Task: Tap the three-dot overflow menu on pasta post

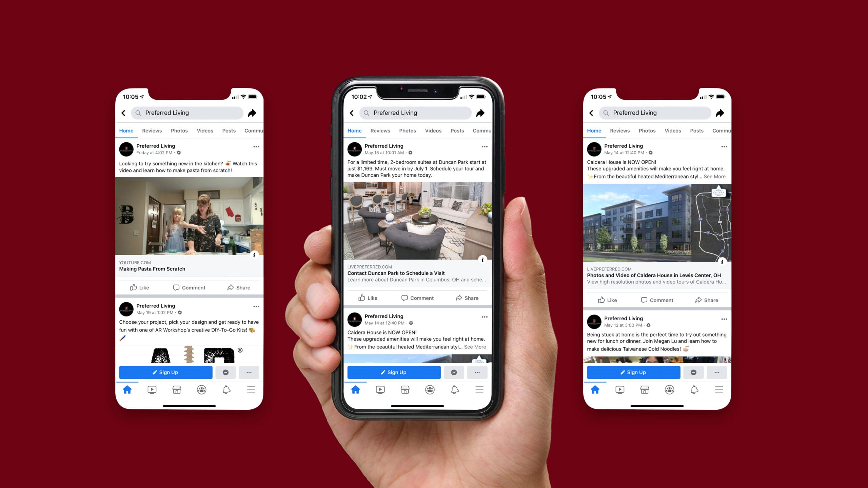Action: (256, 147)
